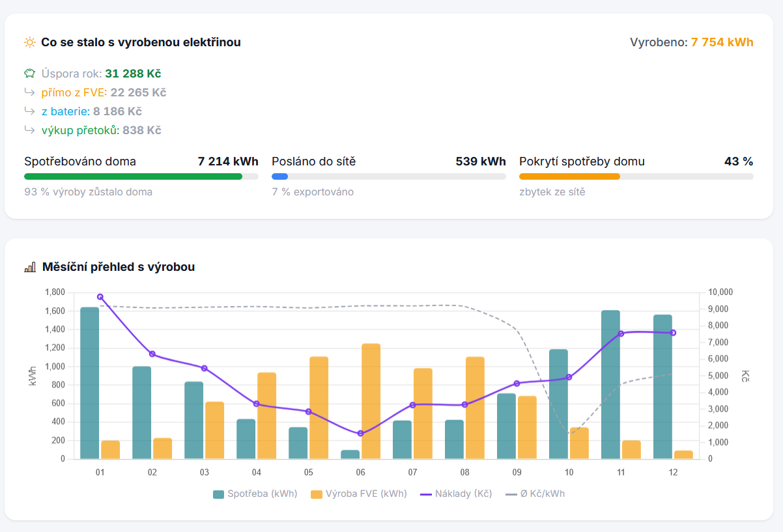Click the arrow icon before přímo z FVE
Viewport: 783px width, 532px height.
point(29,92)
